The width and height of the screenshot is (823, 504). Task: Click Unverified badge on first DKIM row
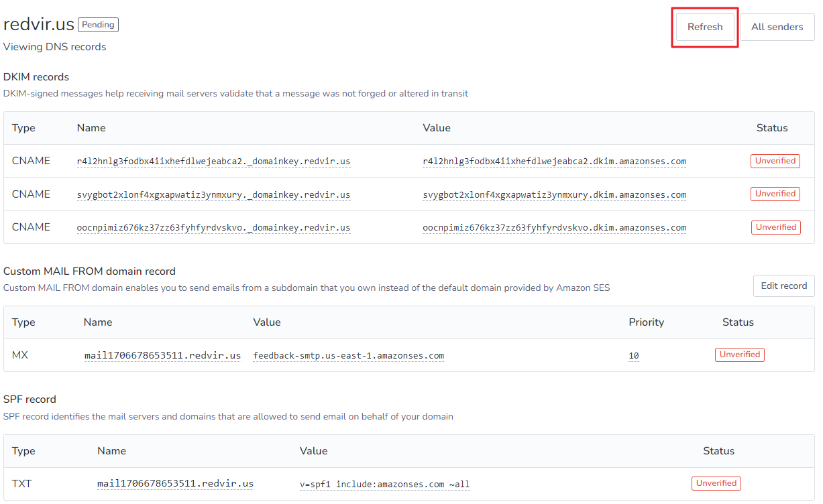click(775, 161)
